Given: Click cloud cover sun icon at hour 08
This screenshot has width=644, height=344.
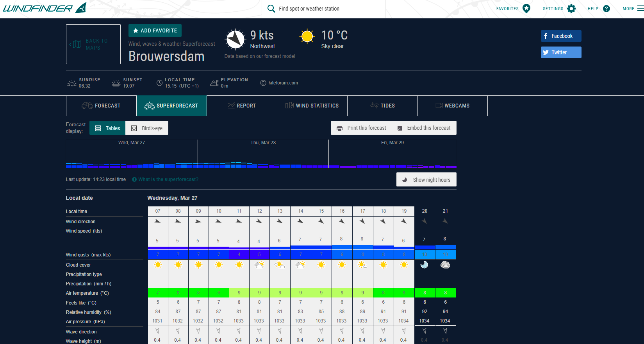Looking at the screenshot, I should pyautogui.click(x=178, y=265).
